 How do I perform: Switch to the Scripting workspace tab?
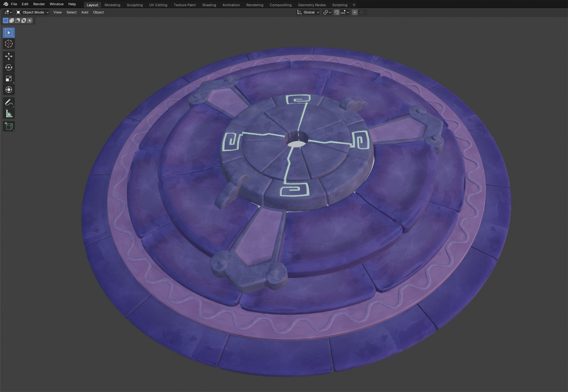click(x=340, y=5)
